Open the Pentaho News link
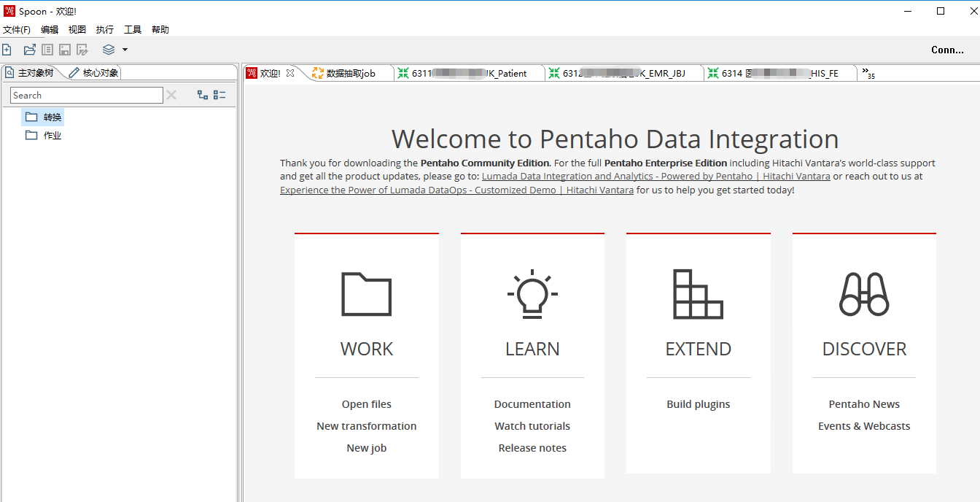This screenshot has height=502, width=980. [864, 404]
